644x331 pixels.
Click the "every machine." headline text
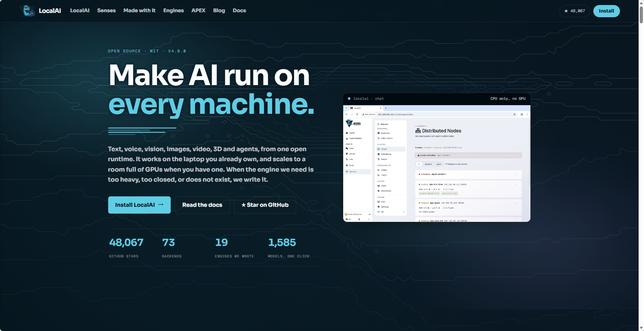211,104
